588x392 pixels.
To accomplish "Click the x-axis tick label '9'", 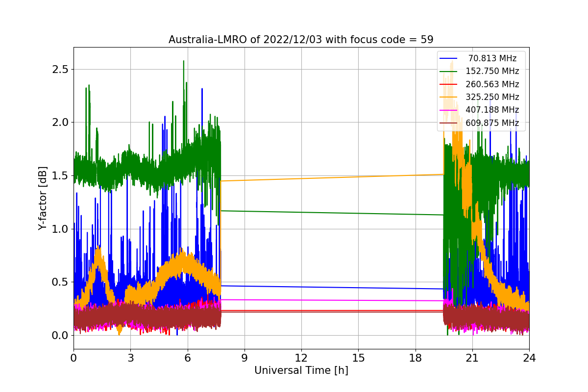I will 245,358.
